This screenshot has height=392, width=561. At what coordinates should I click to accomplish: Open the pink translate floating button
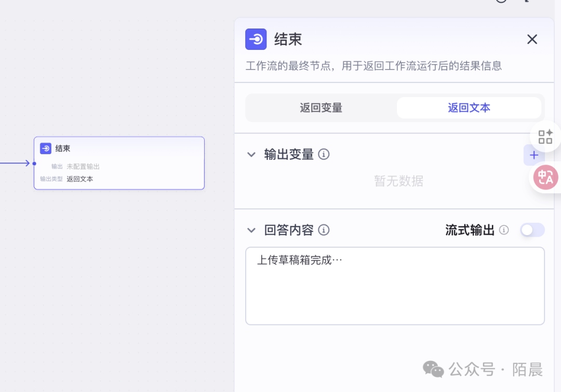546,178
